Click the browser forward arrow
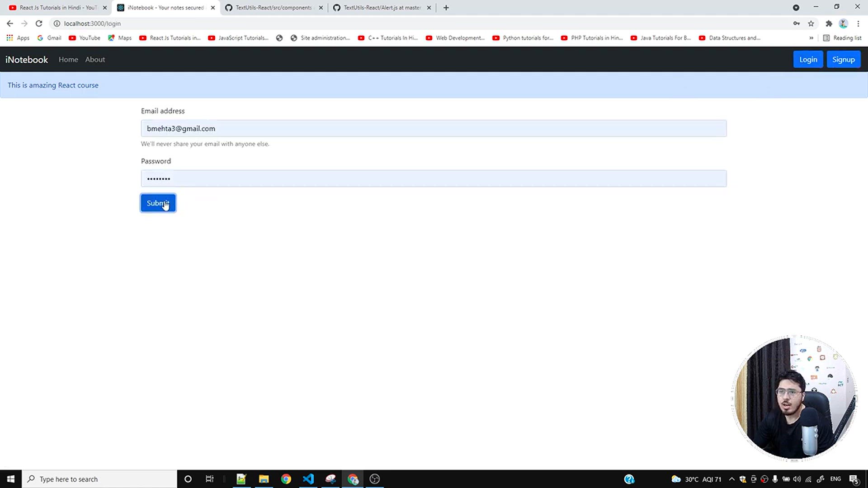868x488 pixels. [24, 23]
